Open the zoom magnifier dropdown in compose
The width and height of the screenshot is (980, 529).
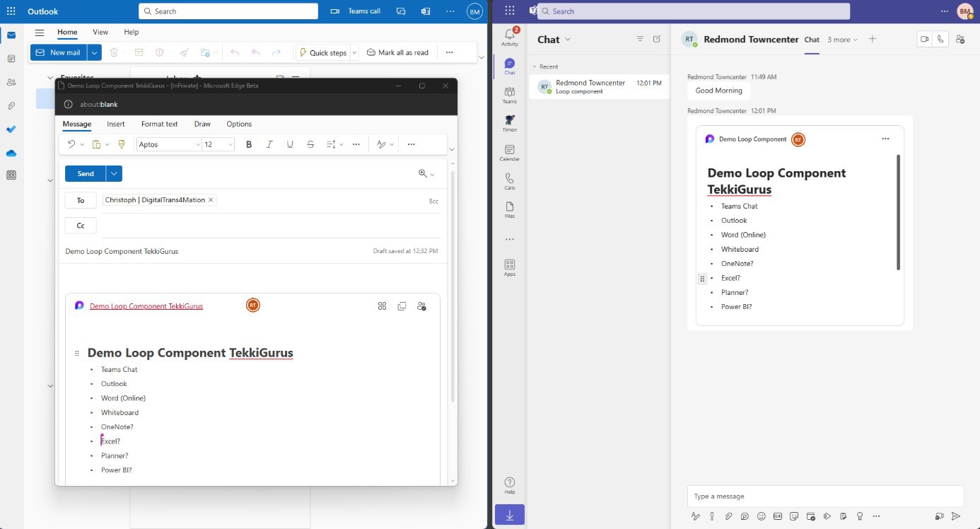click(426, 173)
